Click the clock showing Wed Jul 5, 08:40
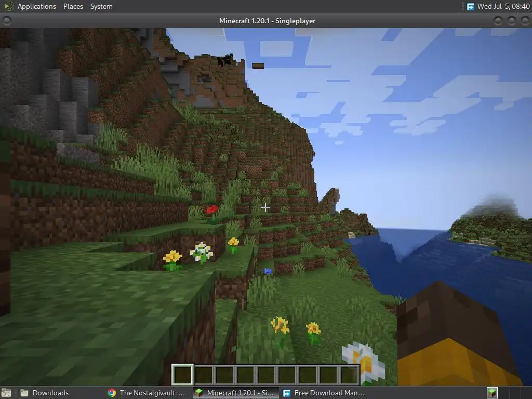This screenshot has height=399, width=532. point(503,6)
